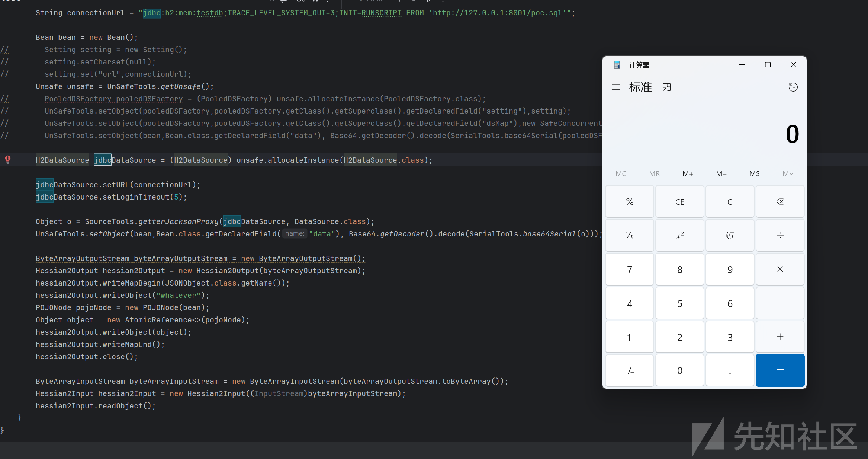This screenshot has height=459, width=868.
Task: Click the subtract operator key
Action: tap(780, 303)
